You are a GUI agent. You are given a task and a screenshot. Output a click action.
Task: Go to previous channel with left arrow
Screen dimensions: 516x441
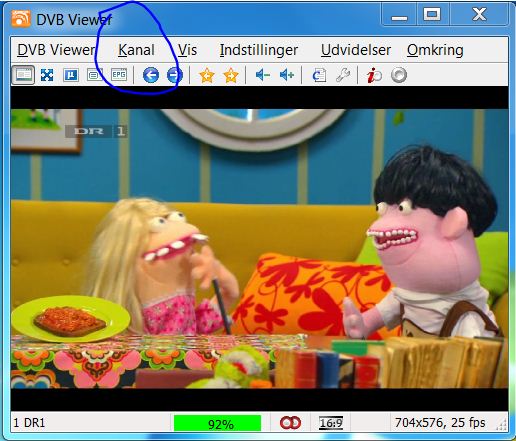pyautogui.click(x=151, y=75)
